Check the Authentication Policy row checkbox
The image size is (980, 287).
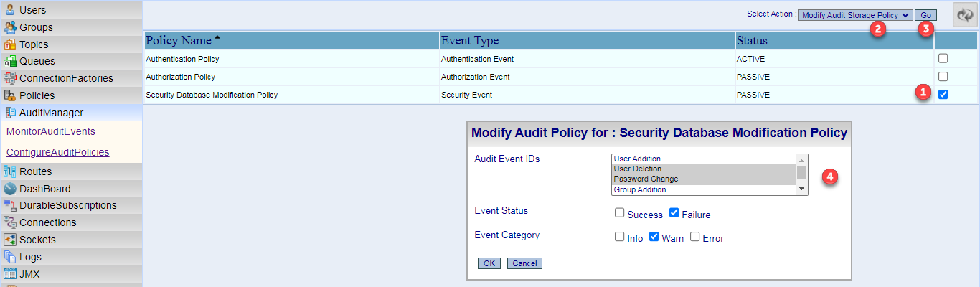(943, 58)
